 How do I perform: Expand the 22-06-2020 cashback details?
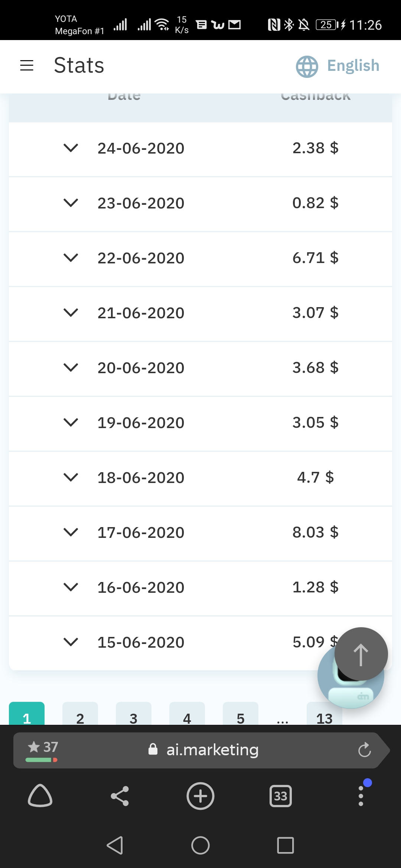[x=71, y=258]
